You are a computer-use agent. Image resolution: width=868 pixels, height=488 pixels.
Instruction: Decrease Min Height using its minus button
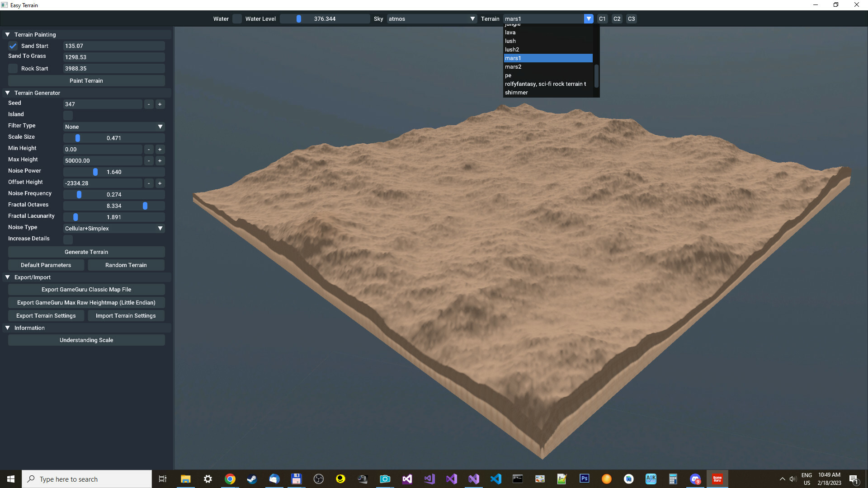pos(149,149)
